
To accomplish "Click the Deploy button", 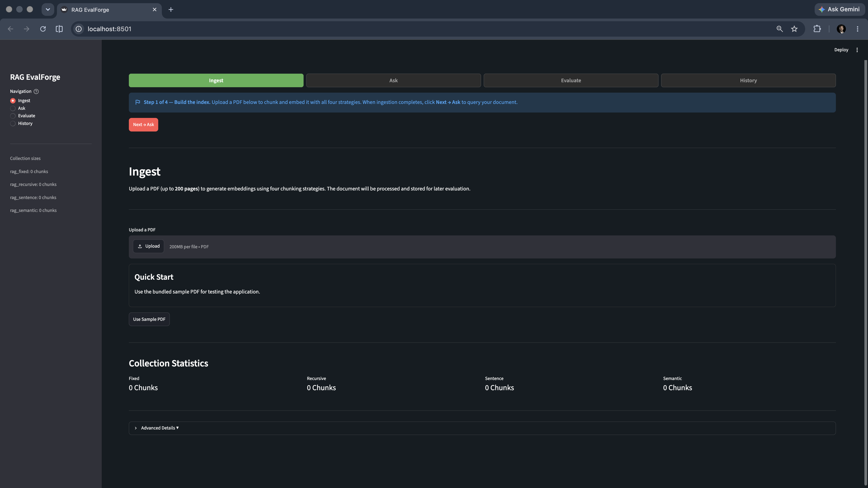I will pyautogui.click(x=841, y=50).
